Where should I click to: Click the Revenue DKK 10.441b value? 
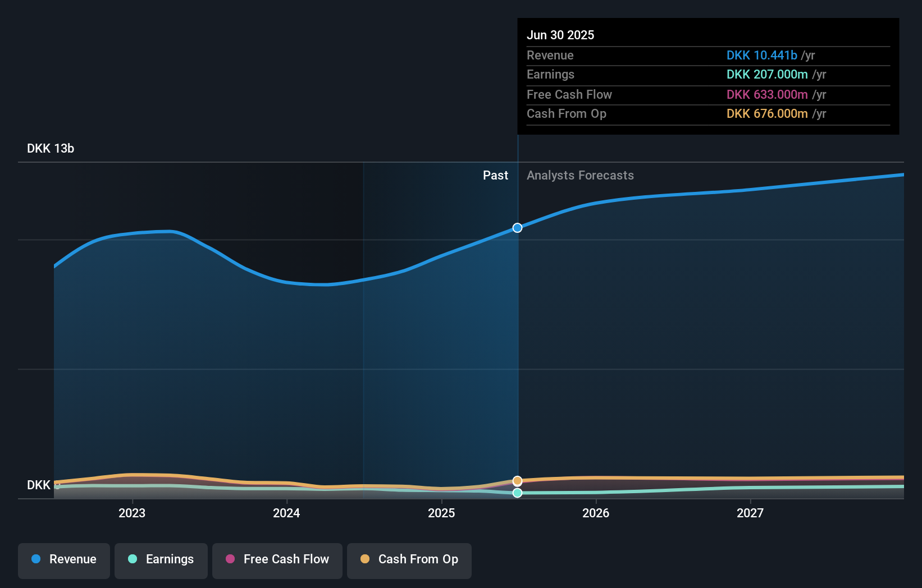[762, 55]
